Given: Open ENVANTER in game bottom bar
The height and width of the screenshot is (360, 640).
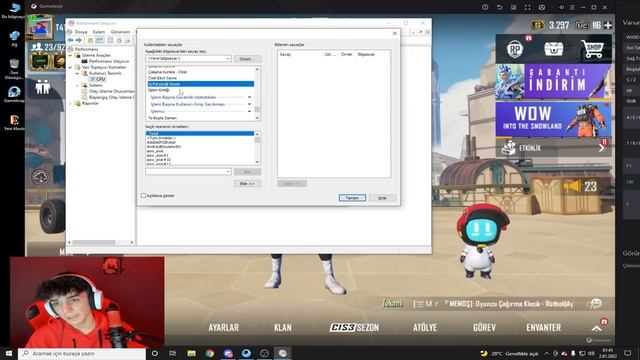Looking at the screenshot, I should (x=543, y=327).
